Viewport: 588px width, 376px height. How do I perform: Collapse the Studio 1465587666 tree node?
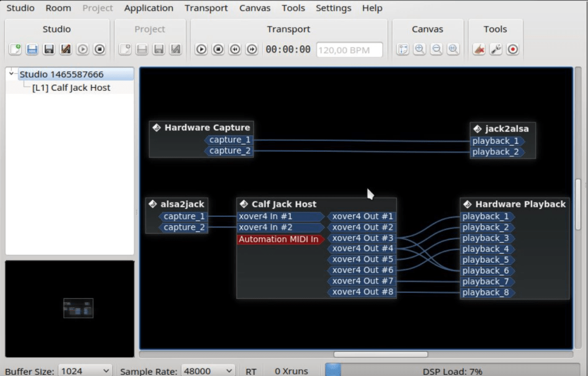point(12,73)
